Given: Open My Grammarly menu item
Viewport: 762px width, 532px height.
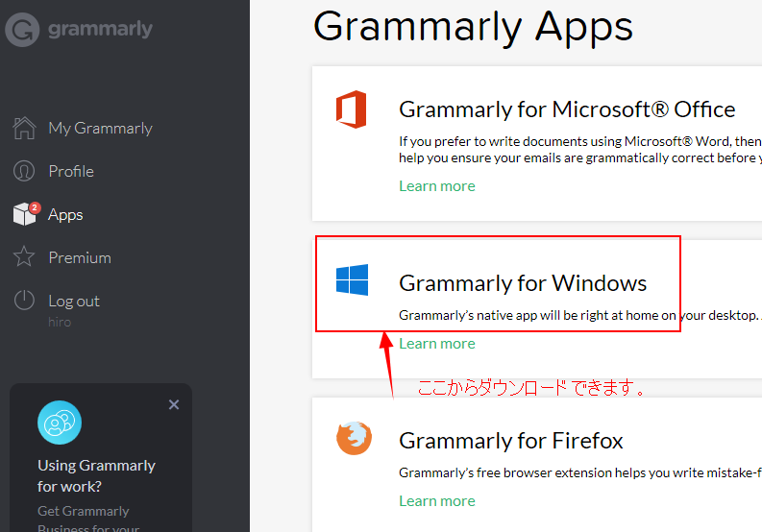Looking at the screenshot, I should (x=100, y=129).
